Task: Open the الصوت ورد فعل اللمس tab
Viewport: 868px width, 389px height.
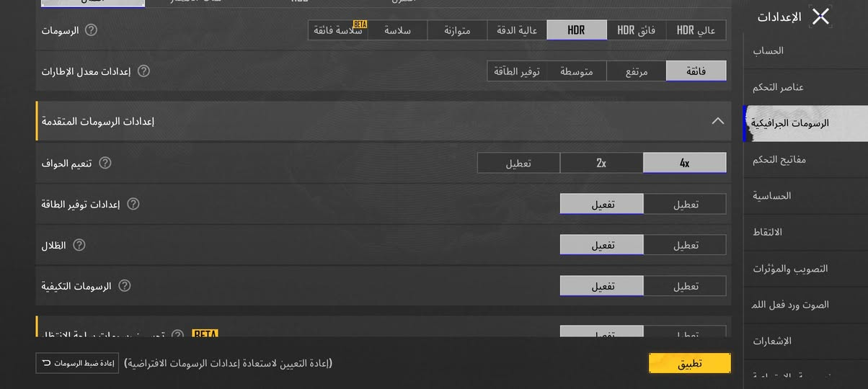Action: coord(805,305)
